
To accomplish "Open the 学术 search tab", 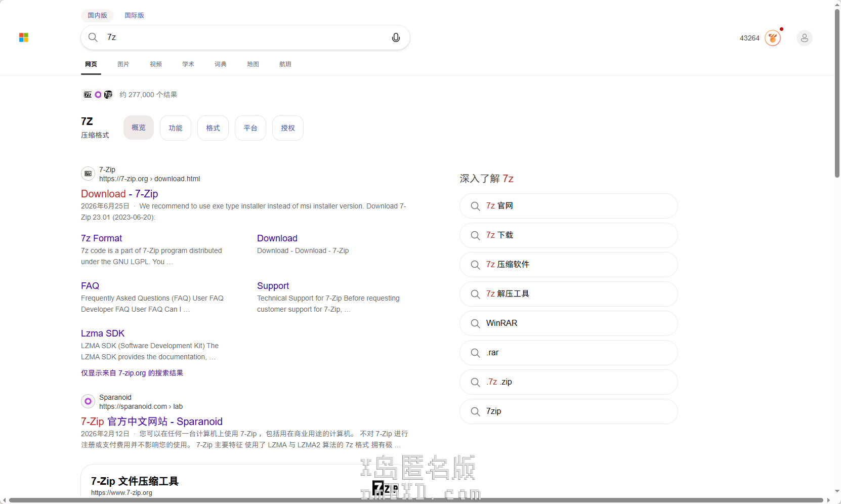I will (x=188, y=64).
